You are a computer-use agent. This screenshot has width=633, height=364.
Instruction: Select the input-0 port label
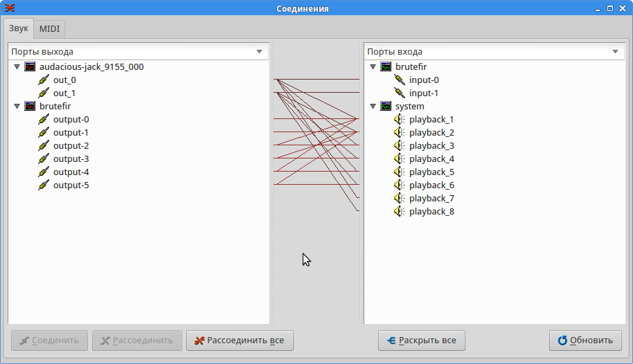(424, 80)
